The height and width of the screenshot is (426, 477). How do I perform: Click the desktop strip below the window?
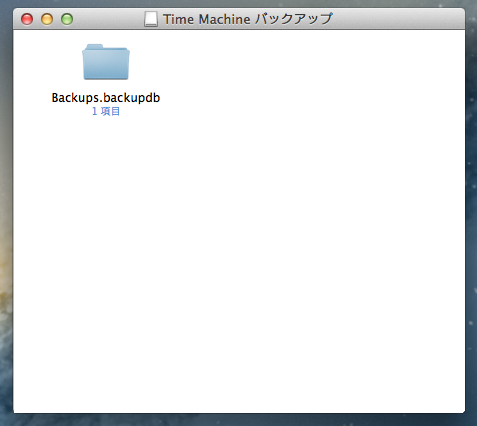pos(239,420)
